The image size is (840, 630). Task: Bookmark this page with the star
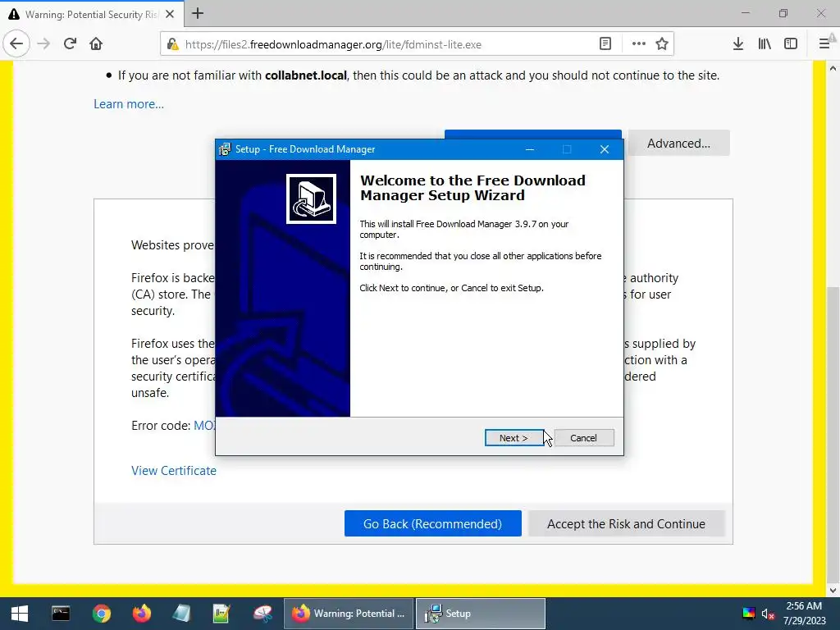pyautogui.click(x=662, y=44)
